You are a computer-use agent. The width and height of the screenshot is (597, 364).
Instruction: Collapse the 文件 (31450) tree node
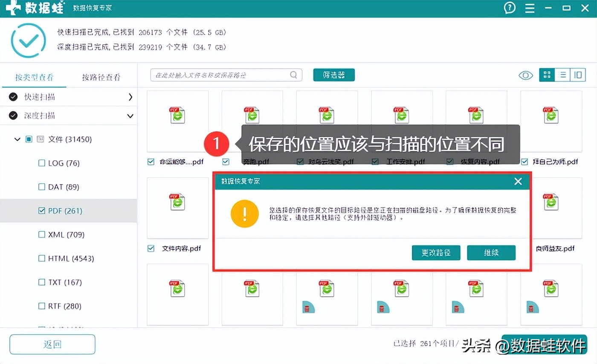pyautogui.click(x=17, y=139)
